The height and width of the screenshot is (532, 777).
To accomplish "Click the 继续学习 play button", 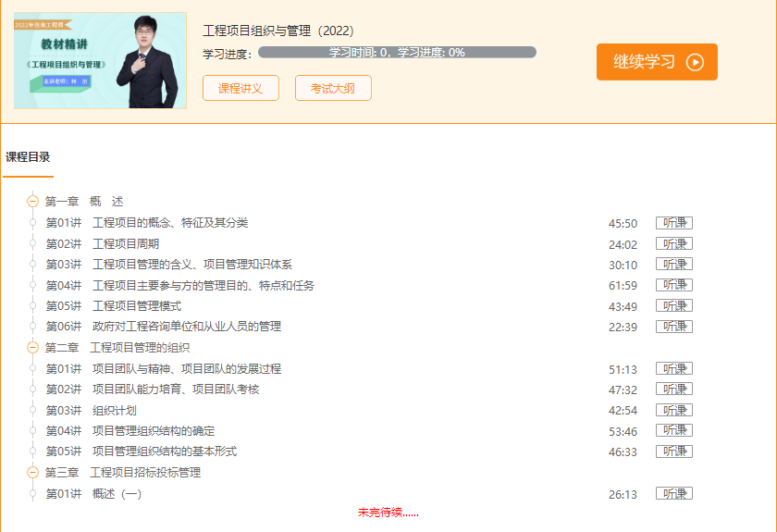I will point(657,62).
